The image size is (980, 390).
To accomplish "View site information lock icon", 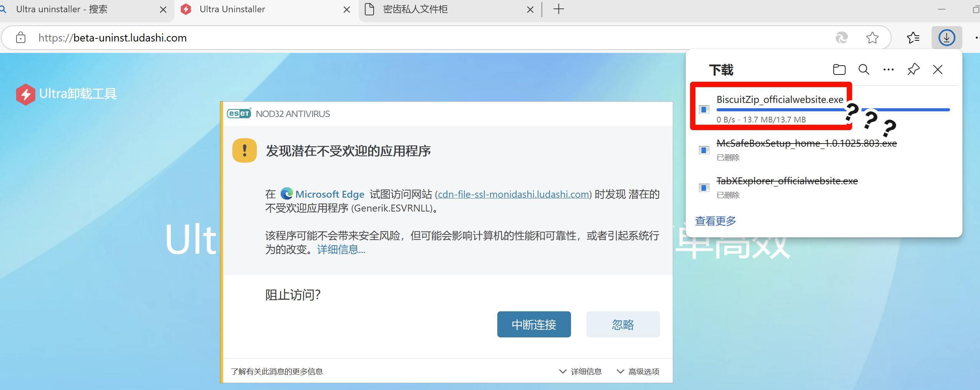I will (x=21, y=38).
